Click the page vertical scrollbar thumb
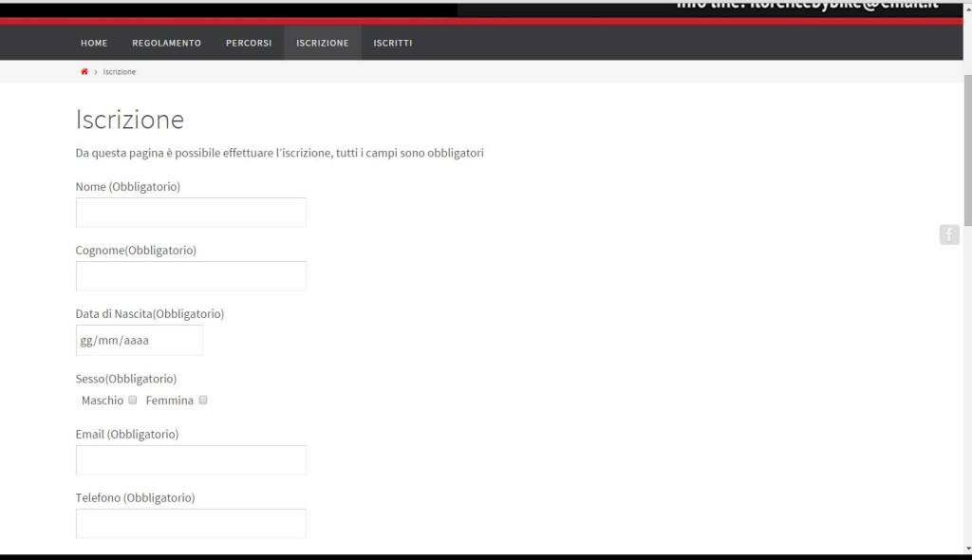This screenshot has width=972, height=560. coord(967,150)
